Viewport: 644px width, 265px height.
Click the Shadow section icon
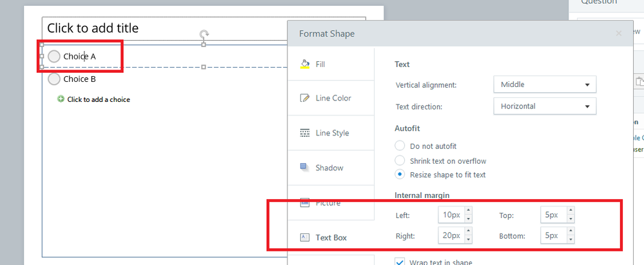[x=305, y=167]
